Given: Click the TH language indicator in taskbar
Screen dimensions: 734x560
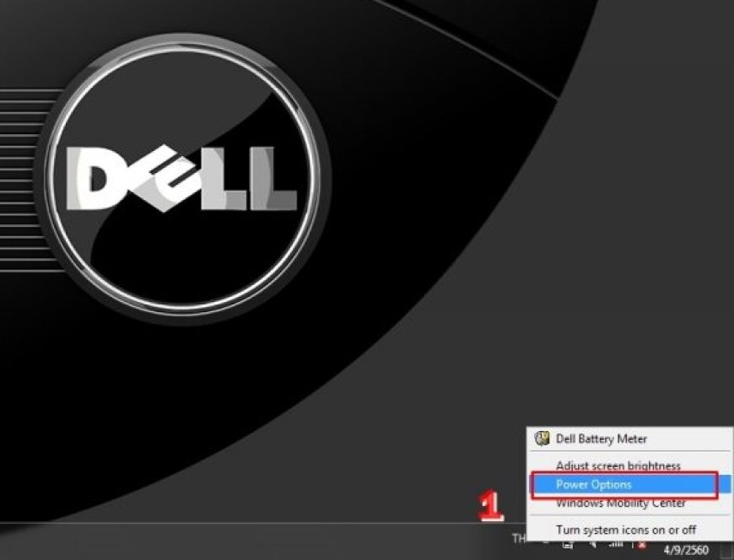Looking at the screenshot, I should tap(520, 538).
